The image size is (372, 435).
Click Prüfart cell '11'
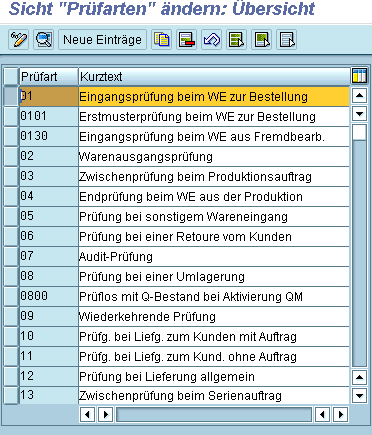[49, 357]
